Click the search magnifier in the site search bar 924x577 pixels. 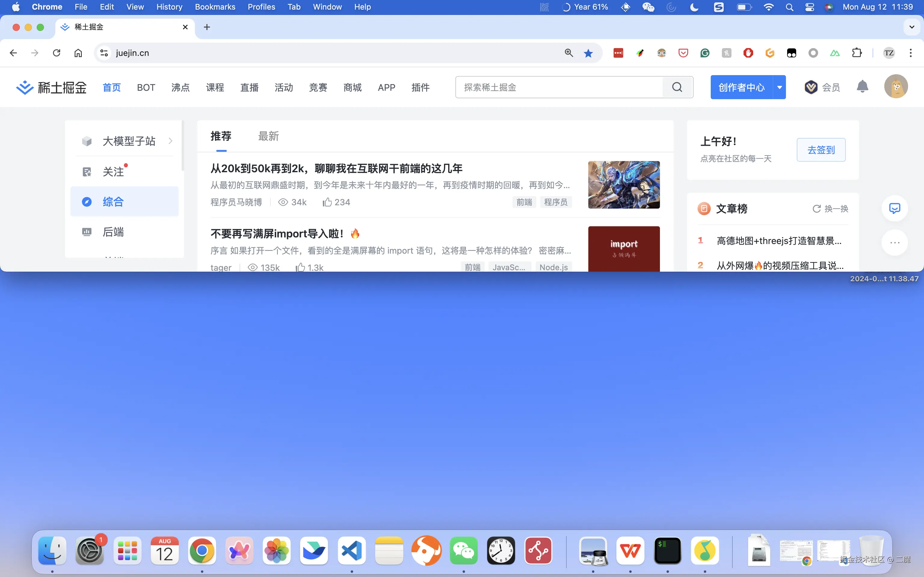677,87
